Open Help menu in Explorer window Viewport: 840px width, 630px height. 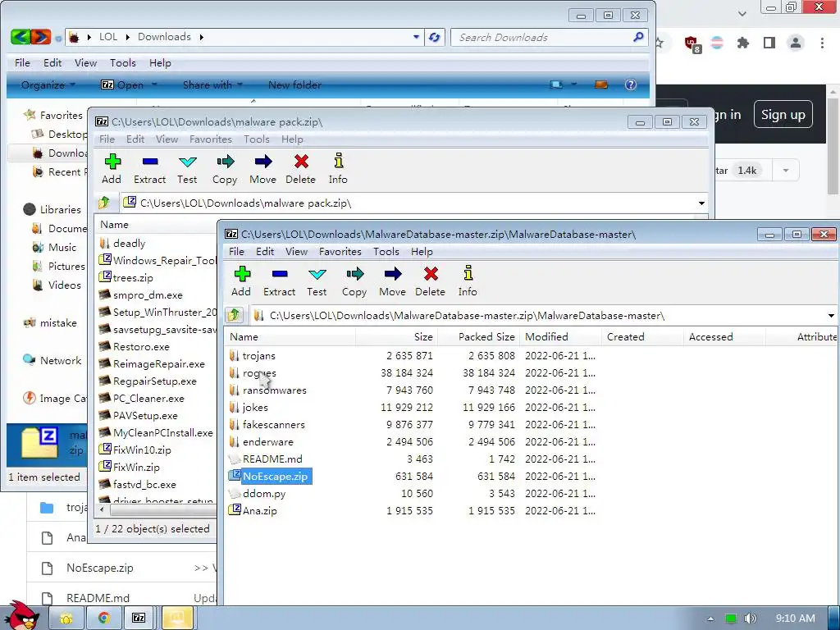click(x=160, y=62)
